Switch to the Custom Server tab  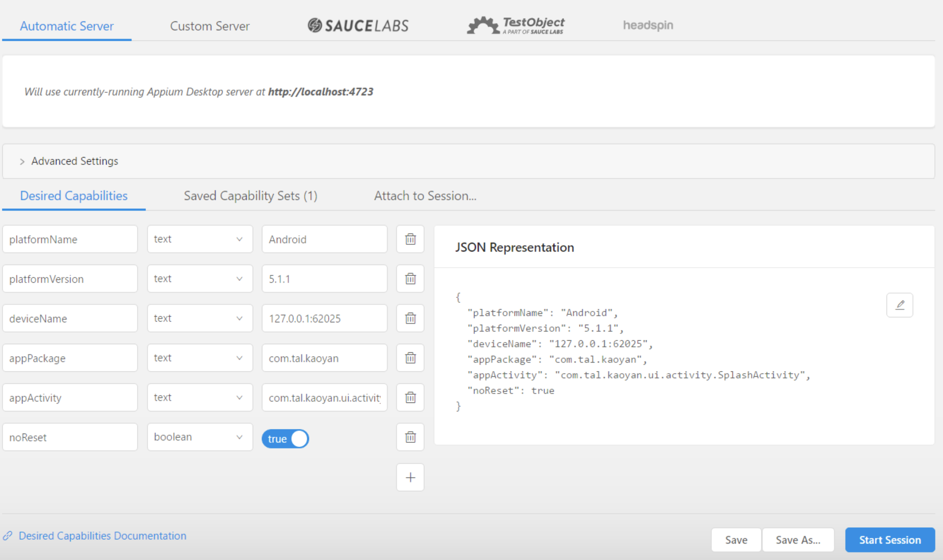coord(209,26)
